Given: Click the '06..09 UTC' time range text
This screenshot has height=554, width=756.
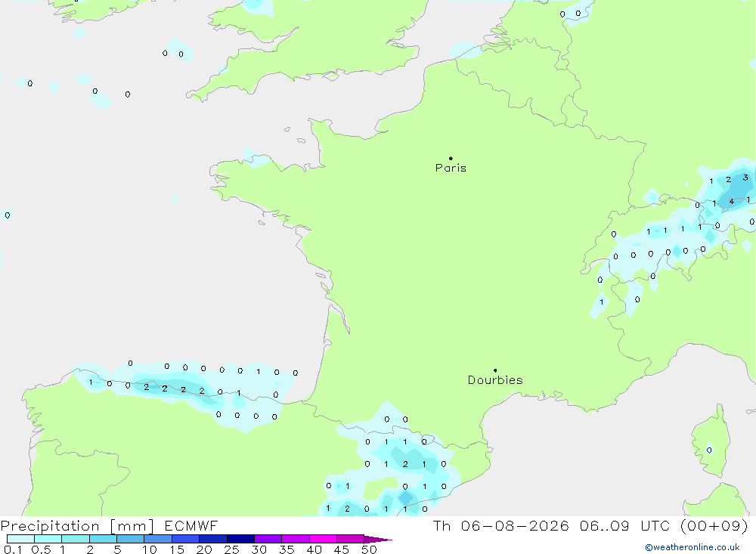Looking at the screenshot, I should (x=626, y=525).
